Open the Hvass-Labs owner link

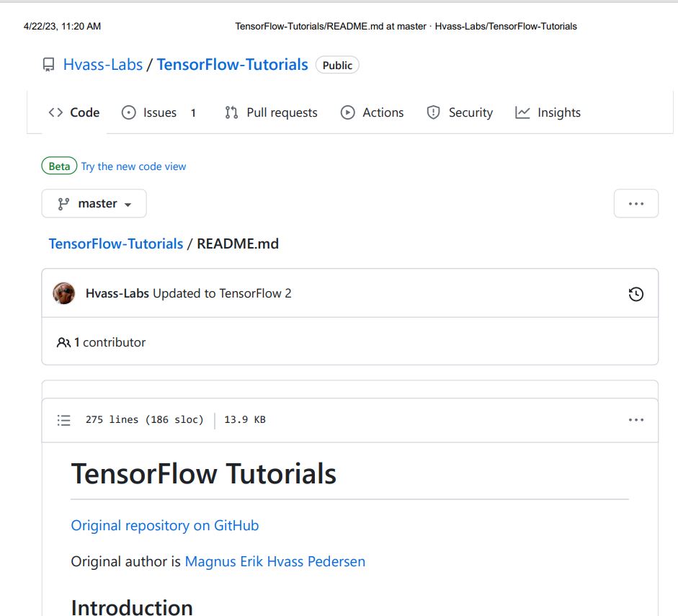103,64
